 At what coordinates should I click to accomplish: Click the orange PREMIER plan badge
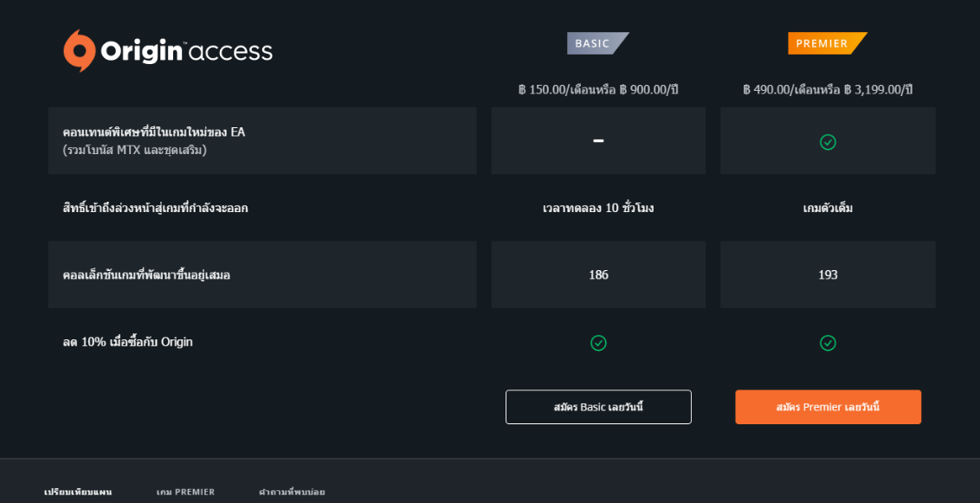click(x=825, y=43)
